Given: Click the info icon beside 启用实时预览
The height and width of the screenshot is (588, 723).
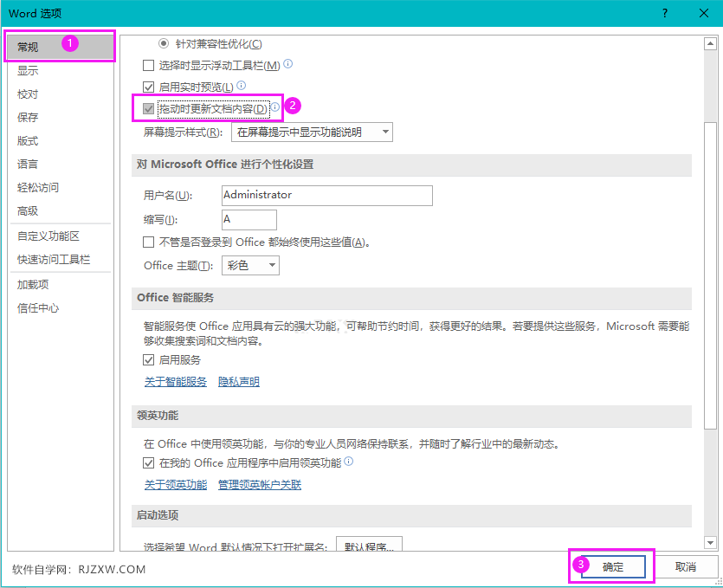Looking at the screenshot, I should click(x=242, y=86).
